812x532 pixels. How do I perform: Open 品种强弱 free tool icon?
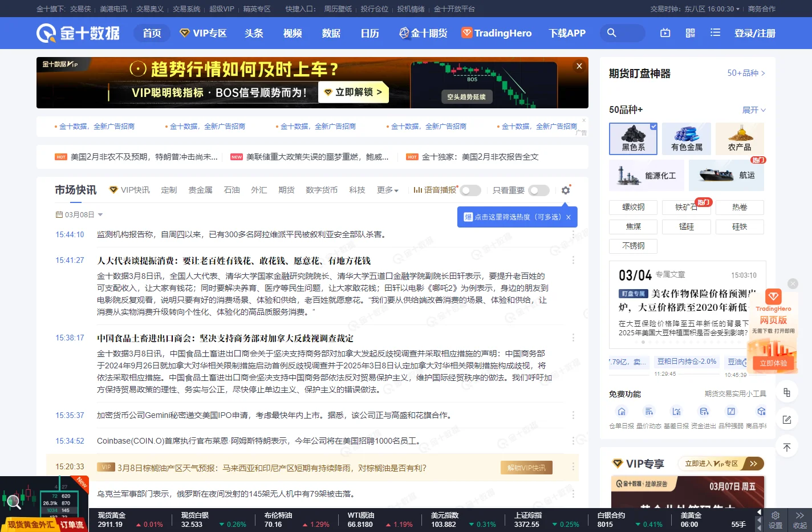click(x=731, y=412)
